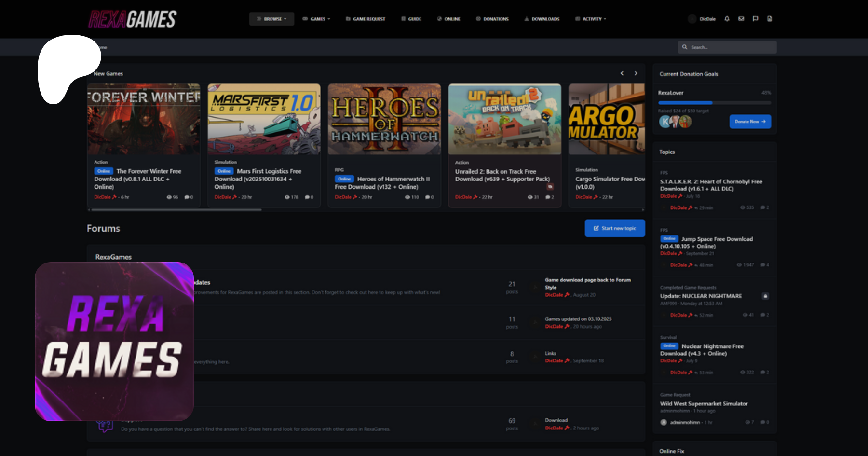Viewport: 868px width, 456px height.
Task: Open the Game Request menu item
Action: (366, 19)
